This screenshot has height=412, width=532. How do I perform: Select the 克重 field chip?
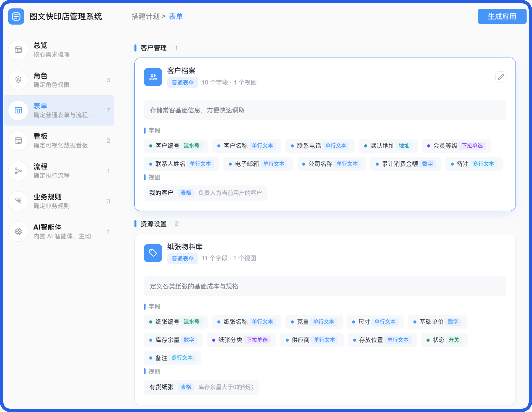tap(314, 321)
